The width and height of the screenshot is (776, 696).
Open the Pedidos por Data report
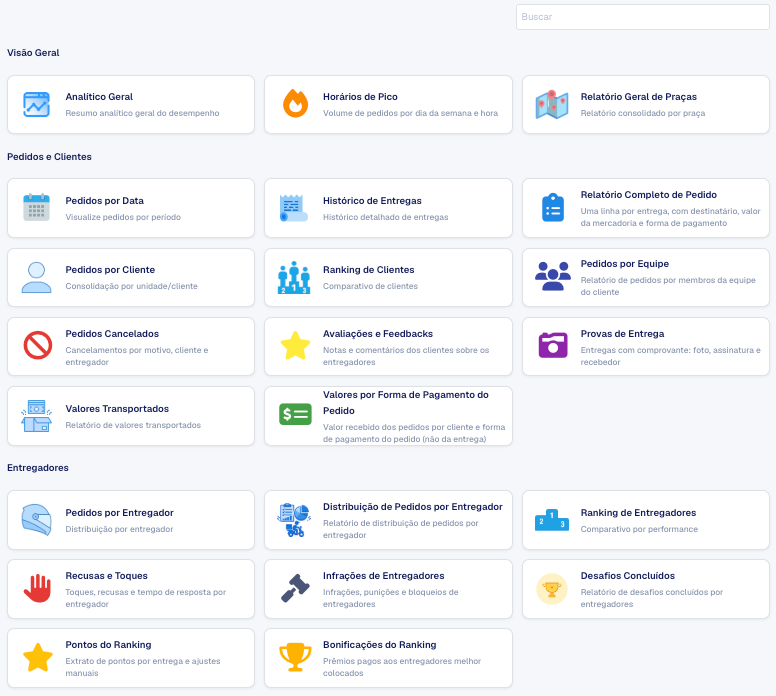131,208
